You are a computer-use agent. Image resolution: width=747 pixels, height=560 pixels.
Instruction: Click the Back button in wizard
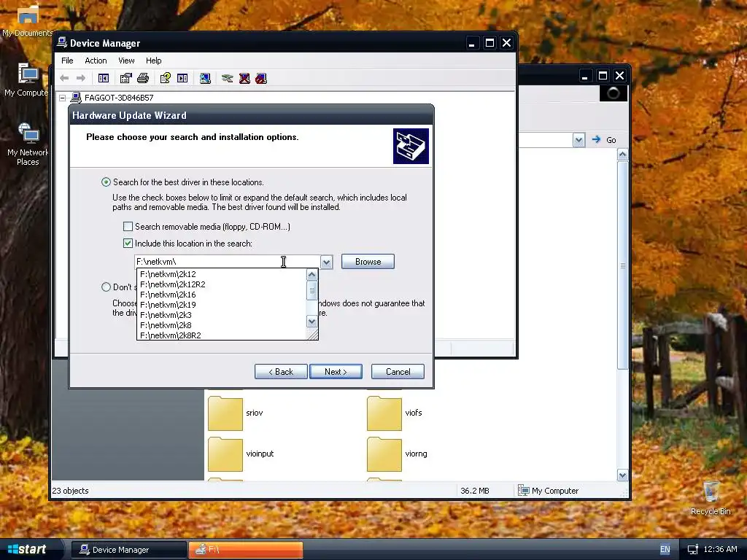tap(281, 371)
